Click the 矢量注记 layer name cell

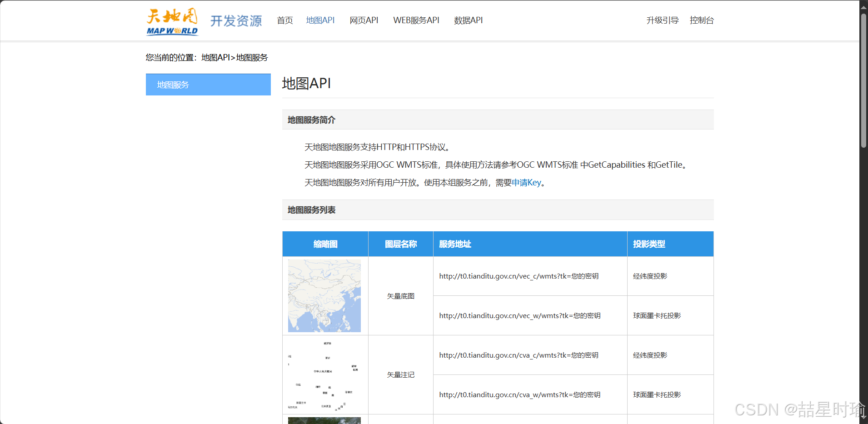tap(401, 375)
